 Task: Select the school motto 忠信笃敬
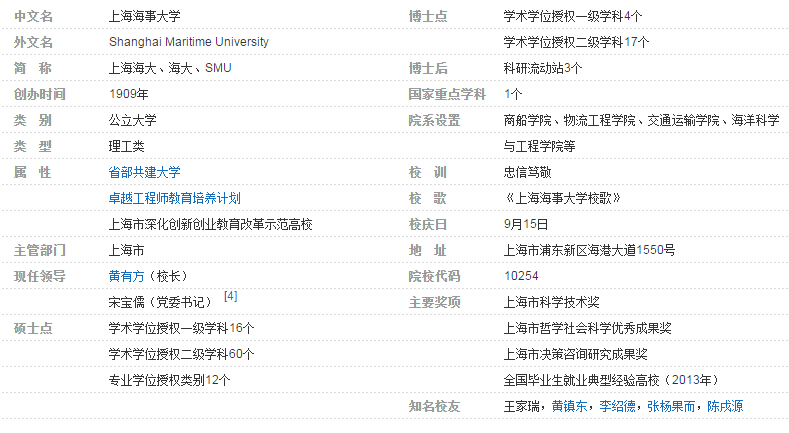(527, 172)
